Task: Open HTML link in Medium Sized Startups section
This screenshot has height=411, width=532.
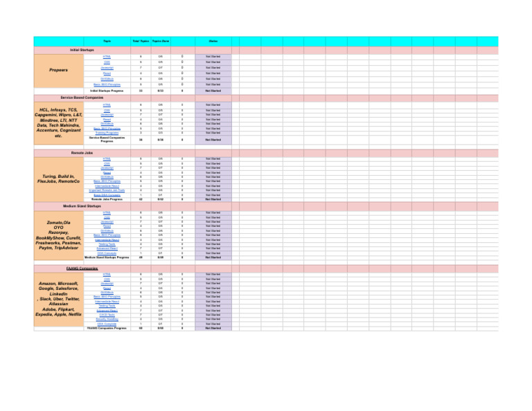Action: pyautogui.click(x=107, y=213)
